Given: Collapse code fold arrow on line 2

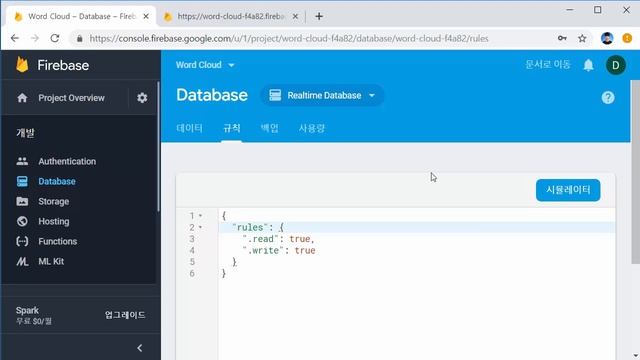Looking at the screenshot, I should 200,227.
